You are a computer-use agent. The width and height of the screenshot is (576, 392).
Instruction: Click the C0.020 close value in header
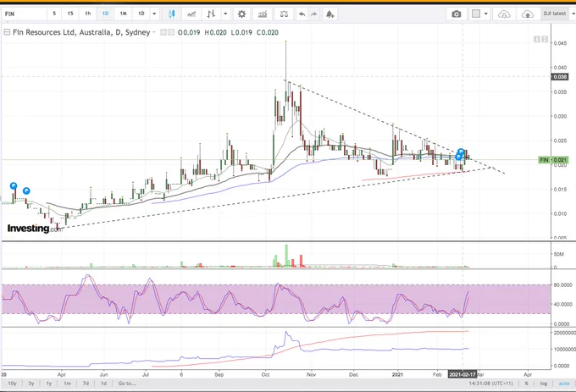coord(268,32)
